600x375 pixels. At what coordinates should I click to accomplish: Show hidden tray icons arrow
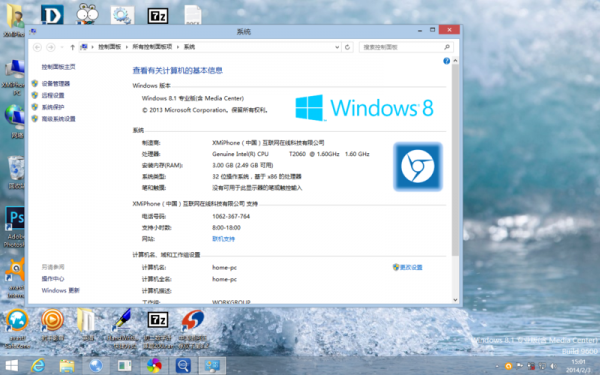tap(497, 367)
